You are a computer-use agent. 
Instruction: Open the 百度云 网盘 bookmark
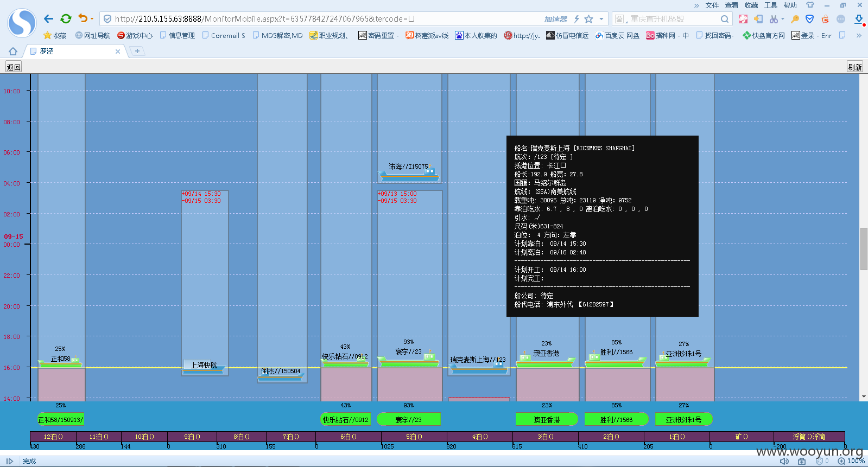click(617, 35)
